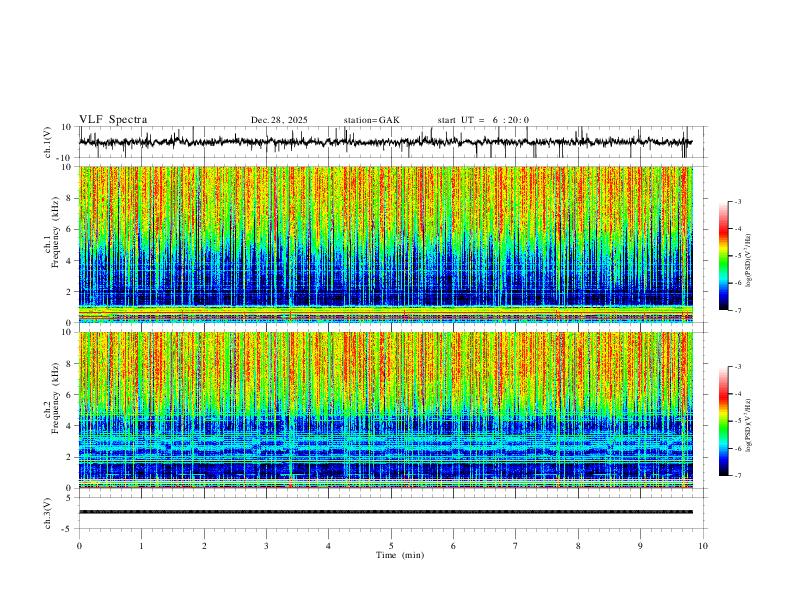Click the "ch.1(V)" waveform axis label
Viewport: 792px width, 612px height.
point(48,142)
